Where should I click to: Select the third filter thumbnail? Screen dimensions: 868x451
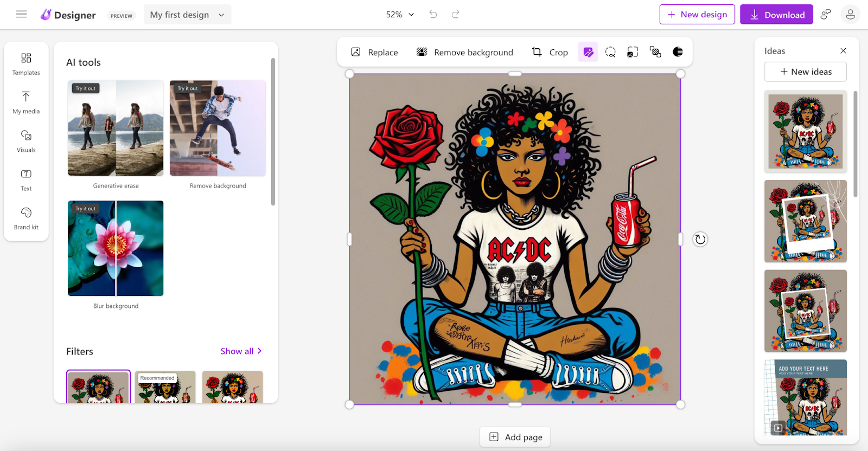(x=232, y=387)
